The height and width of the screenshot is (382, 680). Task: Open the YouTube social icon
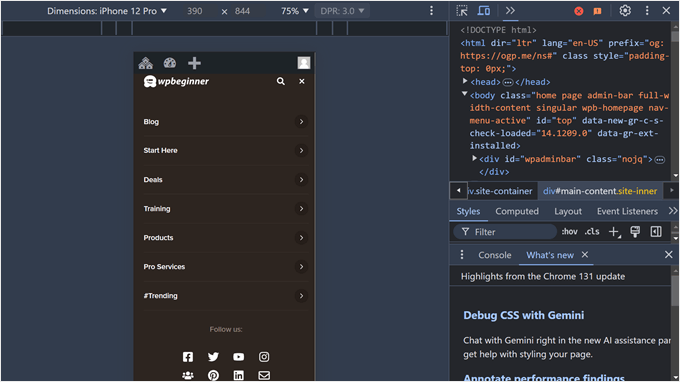point(239,357)
